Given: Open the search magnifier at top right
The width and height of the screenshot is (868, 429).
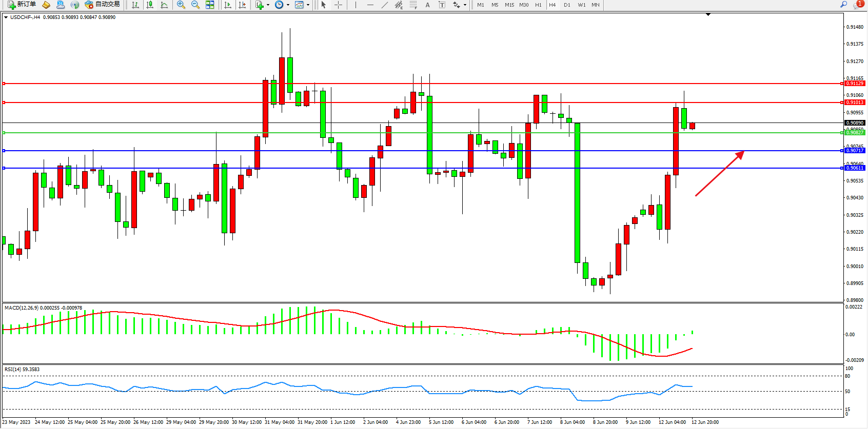Looking at the screenshot, I should [x=843, y=5].
